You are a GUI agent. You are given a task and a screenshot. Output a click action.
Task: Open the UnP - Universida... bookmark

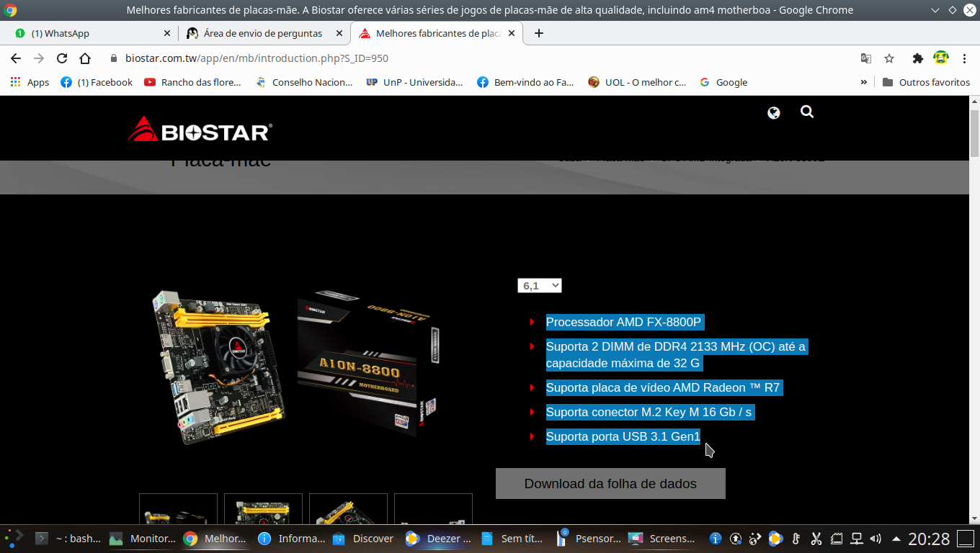point(414,82)
